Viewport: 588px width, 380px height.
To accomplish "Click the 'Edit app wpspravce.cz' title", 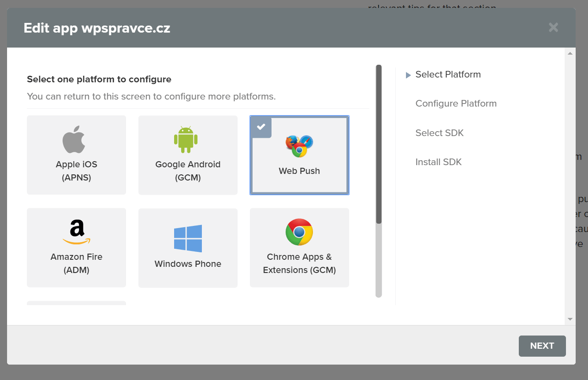I will click(x=97, y=28).
